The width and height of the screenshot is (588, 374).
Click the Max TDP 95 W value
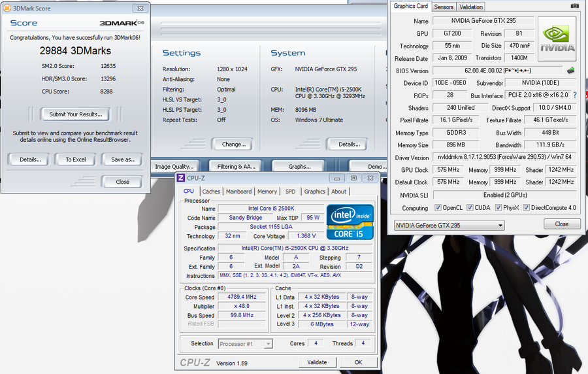(x=313, y=218)
